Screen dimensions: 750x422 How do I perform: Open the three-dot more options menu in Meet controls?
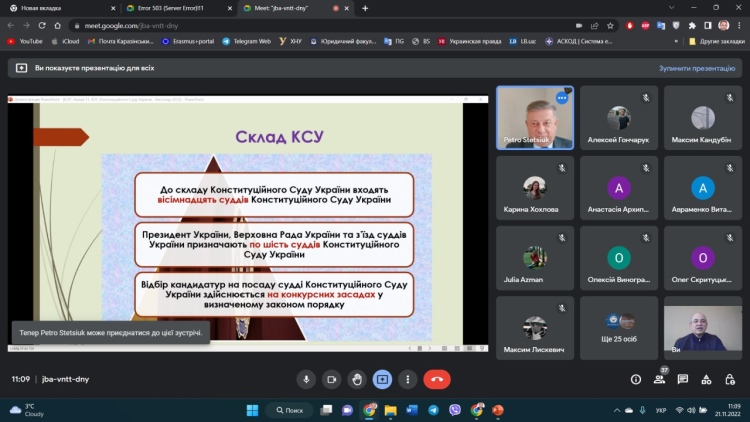click(408, 379)
